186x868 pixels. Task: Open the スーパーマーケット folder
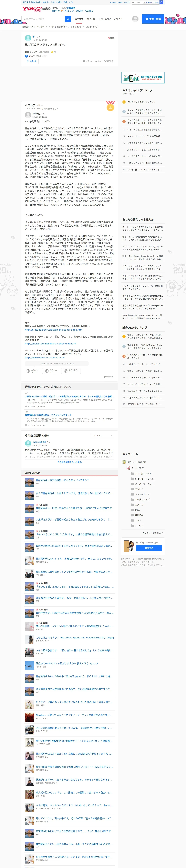142,484
